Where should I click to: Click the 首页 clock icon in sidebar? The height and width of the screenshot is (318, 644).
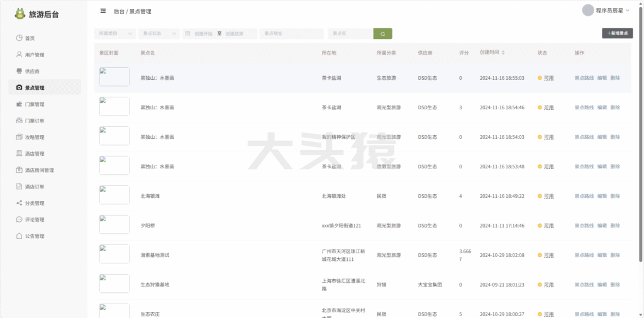pos(19,38)
